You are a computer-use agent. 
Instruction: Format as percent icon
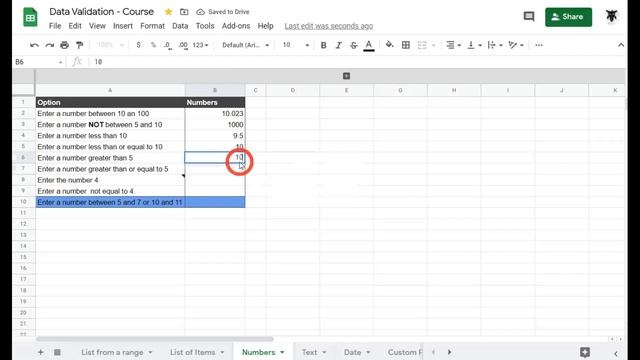click(153, 45)
